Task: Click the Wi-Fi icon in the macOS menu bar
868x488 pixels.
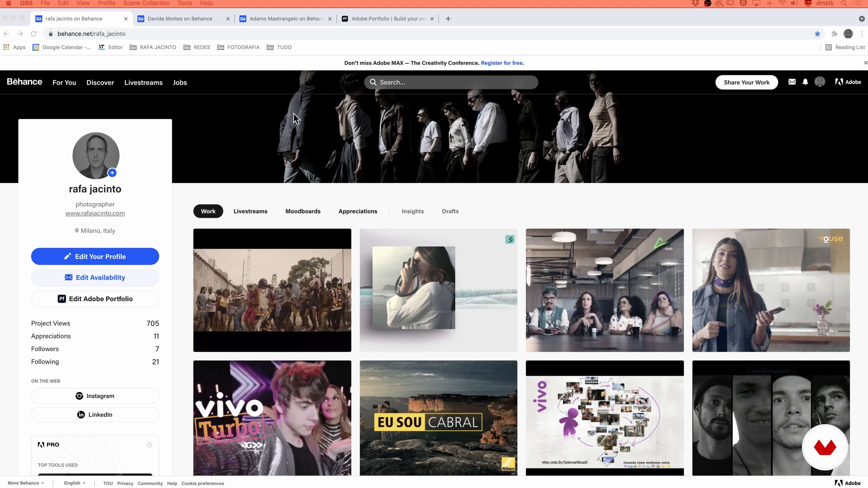Action: pyautogui.click(x=782, y=3)
